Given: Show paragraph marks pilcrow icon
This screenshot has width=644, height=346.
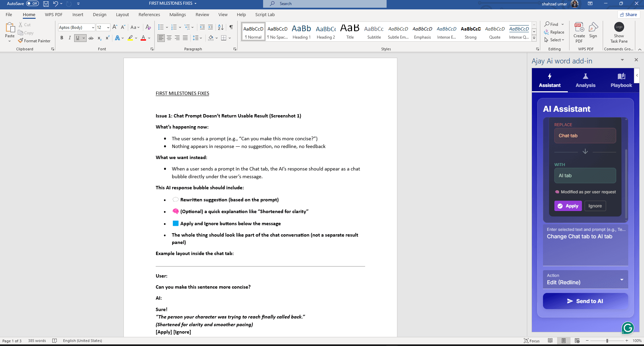Looking at the screenshot, I should click(x=231, y=27).
